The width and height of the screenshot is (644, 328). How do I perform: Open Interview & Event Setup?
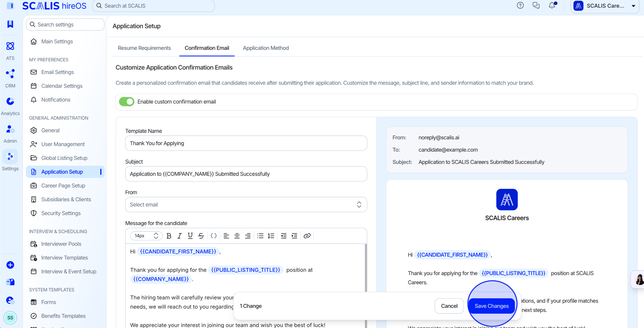coord(65,272)
